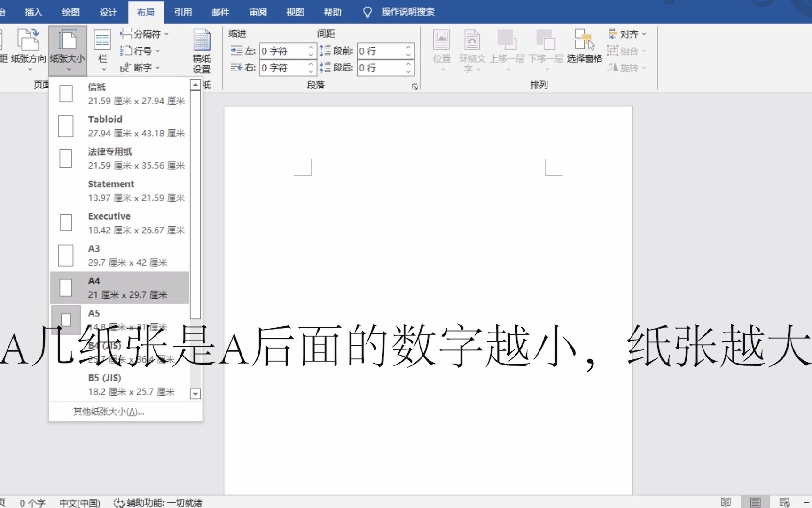
Task: Click the paper size list scrollbar down arrow
Action: point(195,394)
